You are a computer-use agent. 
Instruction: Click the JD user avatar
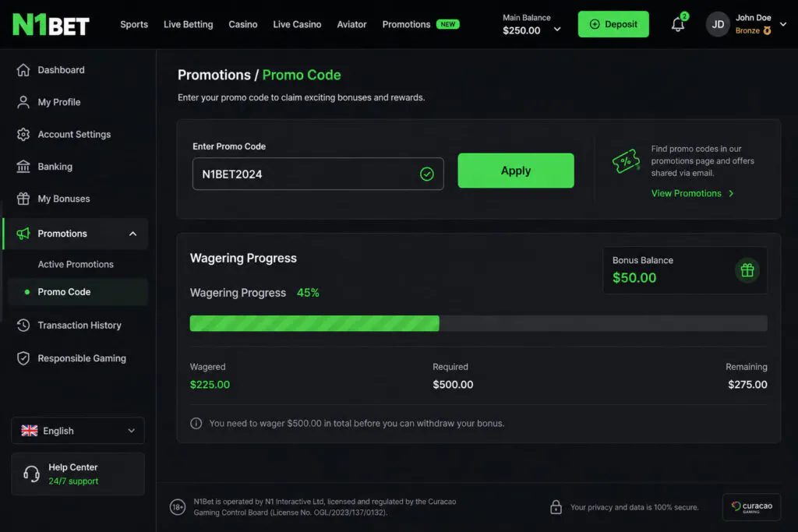point(718,24)
